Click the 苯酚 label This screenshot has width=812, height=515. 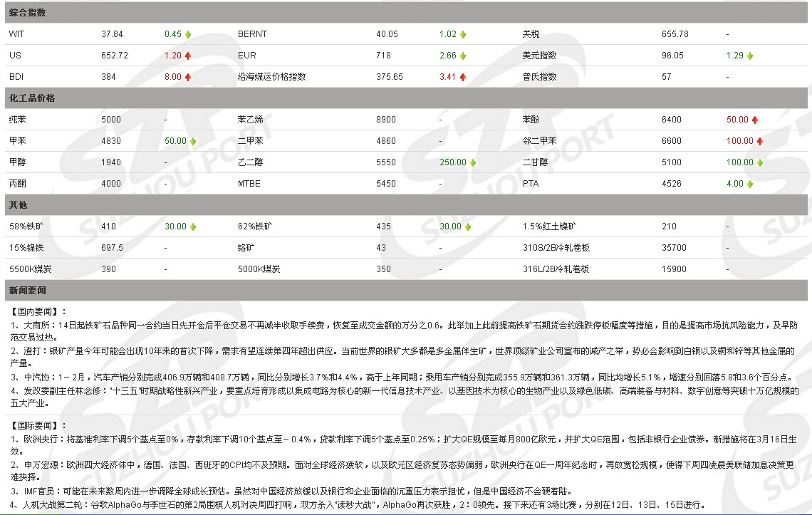pyautogui.click(x=531, y=120)
